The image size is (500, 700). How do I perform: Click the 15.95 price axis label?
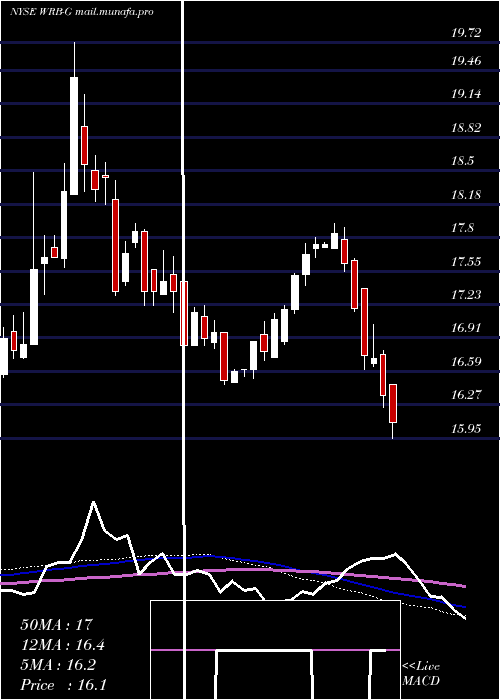point(466,429)
